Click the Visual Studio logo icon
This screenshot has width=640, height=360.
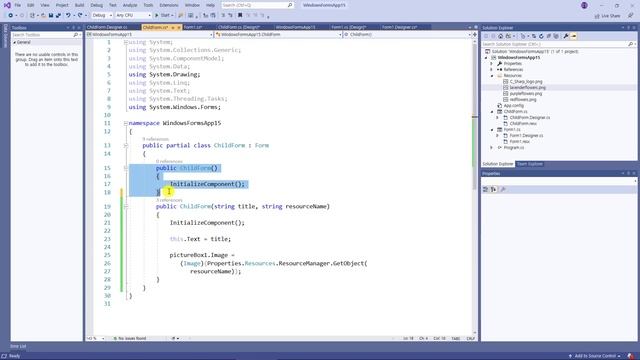(x=7, y=5)
